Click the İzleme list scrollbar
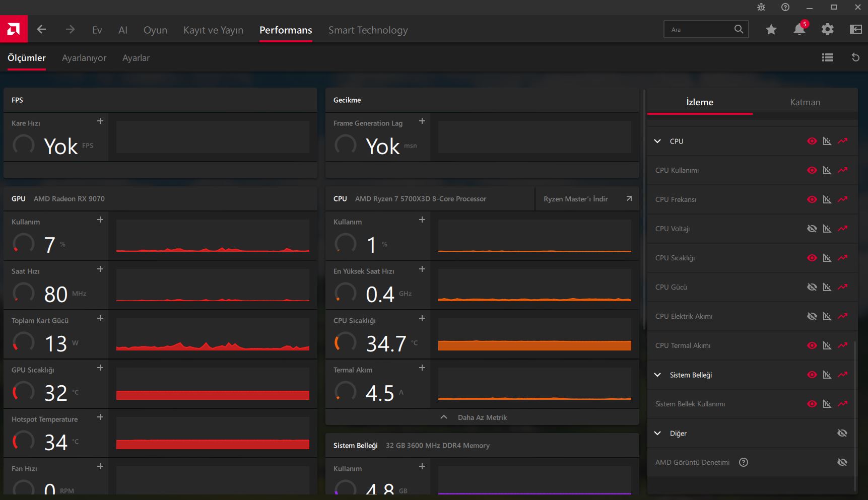Viewport: 868px width, 500px height. [855, 416]
